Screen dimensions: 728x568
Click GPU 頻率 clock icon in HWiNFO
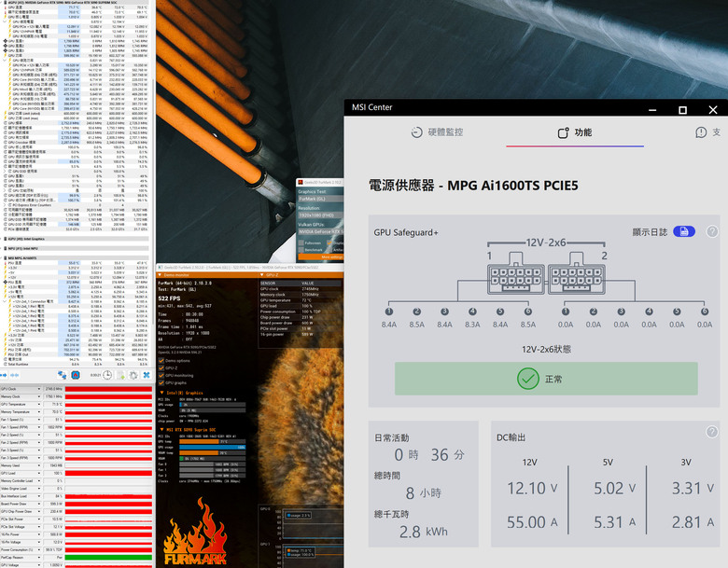tap(5, 123)
